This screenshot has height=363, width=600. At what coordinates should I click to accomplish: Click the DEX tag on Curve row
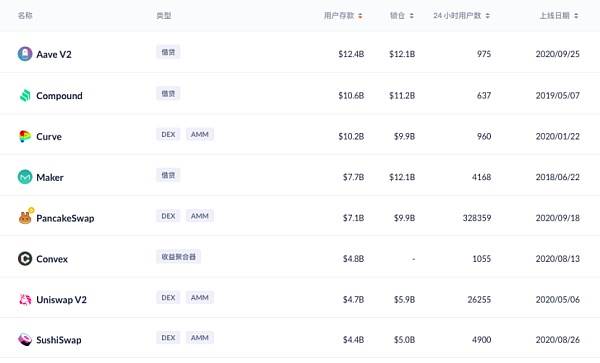pyautogui.click(x=168, y=134)
